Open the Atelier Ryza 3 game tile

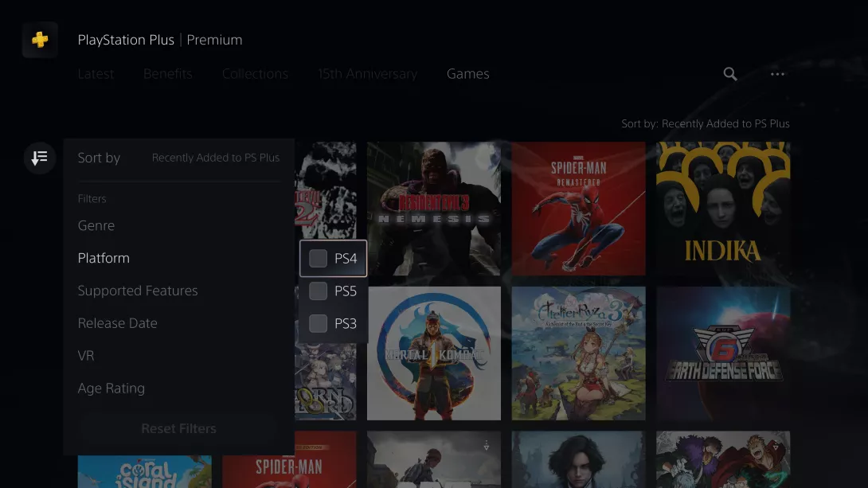click(x=578, y=353)
